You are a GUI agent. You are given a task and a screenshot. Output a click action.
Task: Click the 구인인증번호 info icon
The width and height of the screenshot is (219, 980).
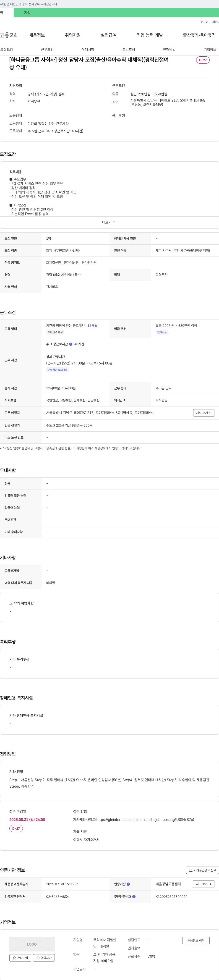(x=134, y=897)
